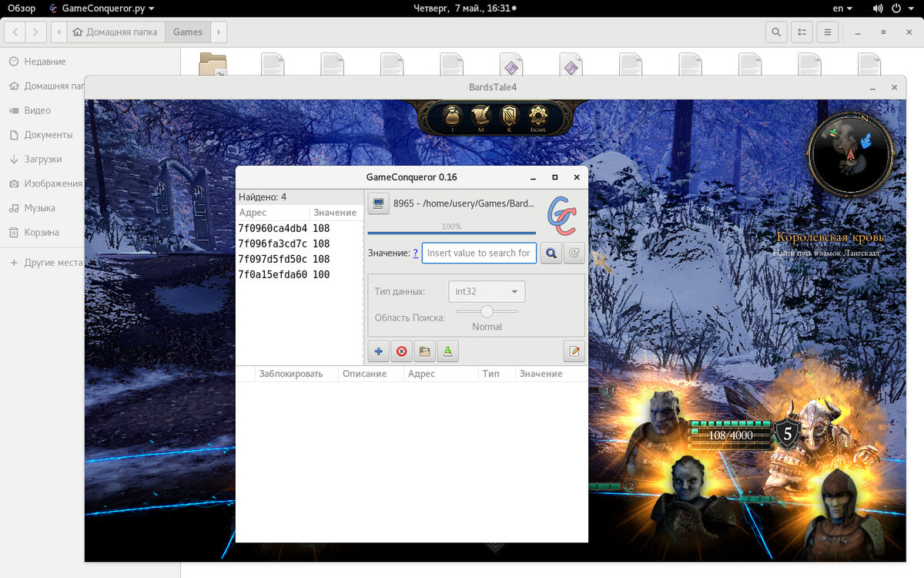Click Обзор in the top bar
This screenshot has width=924, height=578.
click(22, 8)
